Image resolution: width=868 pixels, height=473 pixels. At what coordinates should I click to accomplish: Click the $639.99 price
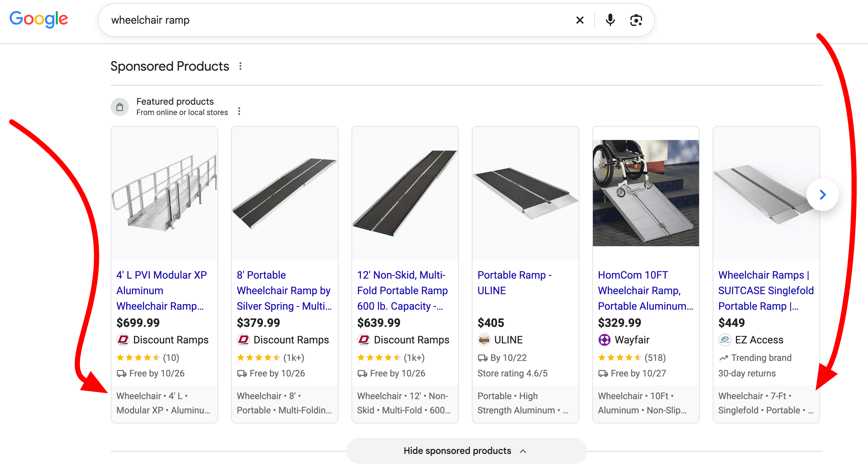[x=379, y=323]
